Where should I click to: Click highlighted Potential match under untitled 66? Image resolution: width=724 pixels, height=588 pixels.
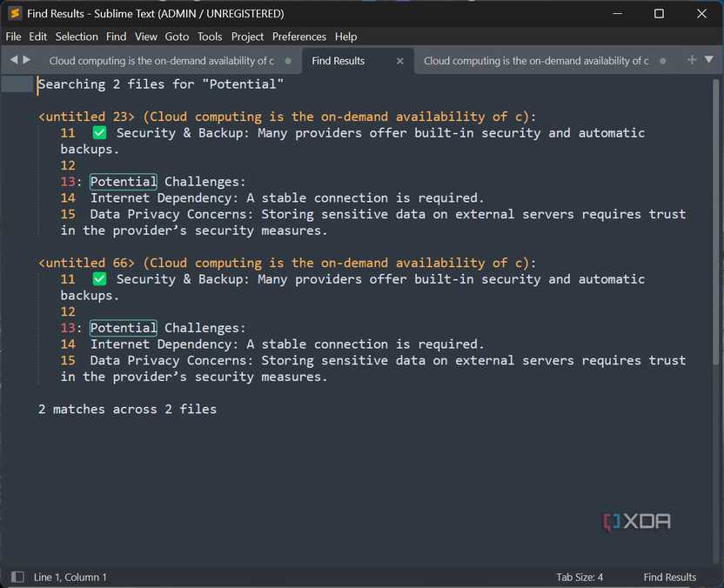[x=124, y=328]
